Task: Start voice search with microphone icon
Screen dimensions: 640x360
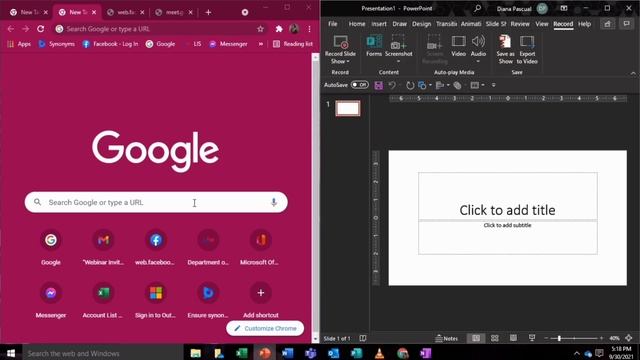Action: 274,202
